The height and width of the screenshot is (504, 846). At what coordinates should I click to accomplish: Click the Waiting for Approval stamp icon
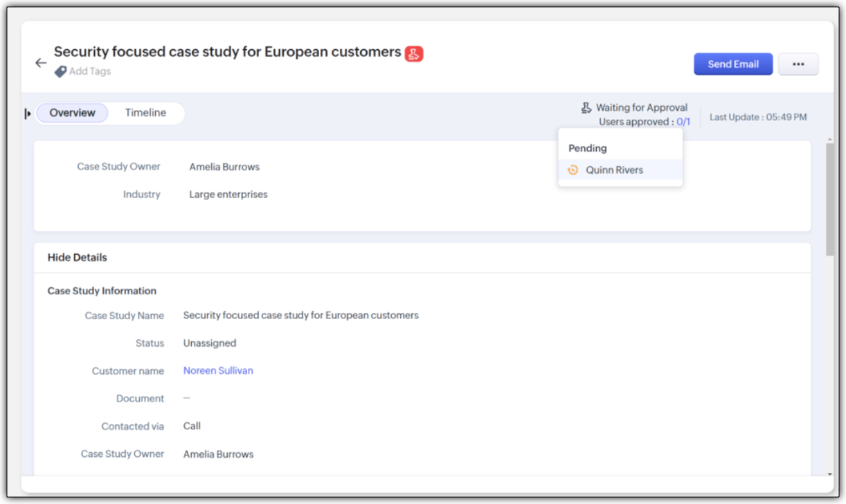586,107
